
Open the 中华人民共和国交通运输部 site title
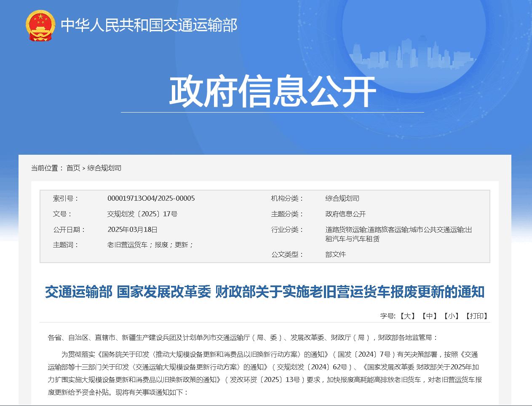point(149,25)
